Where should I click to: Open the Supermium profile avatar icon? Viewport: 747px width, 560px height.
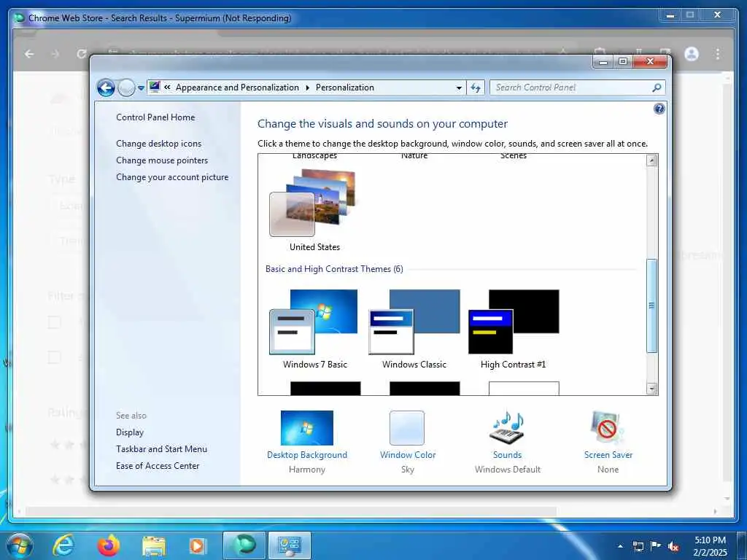[692, 54]
